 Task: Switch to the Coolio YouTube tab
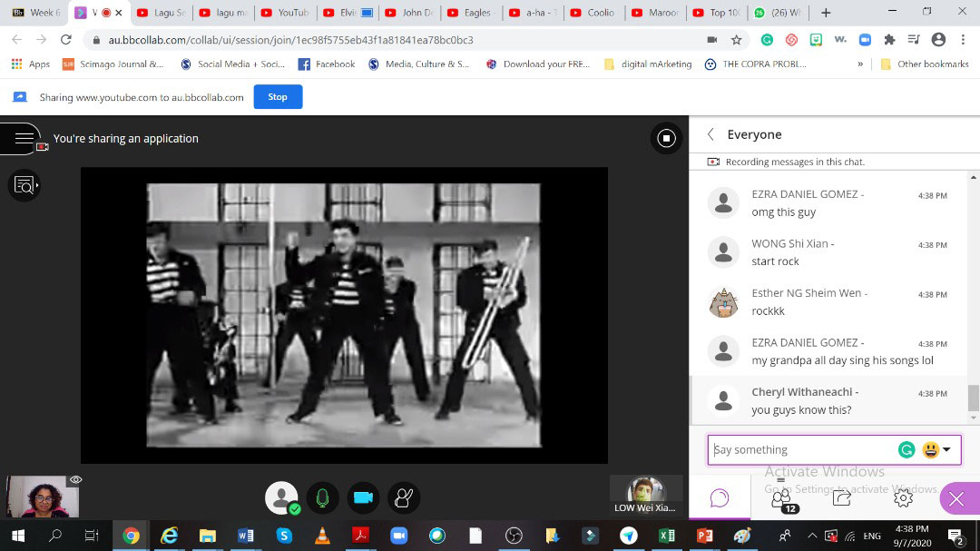(x=595, y=13)
